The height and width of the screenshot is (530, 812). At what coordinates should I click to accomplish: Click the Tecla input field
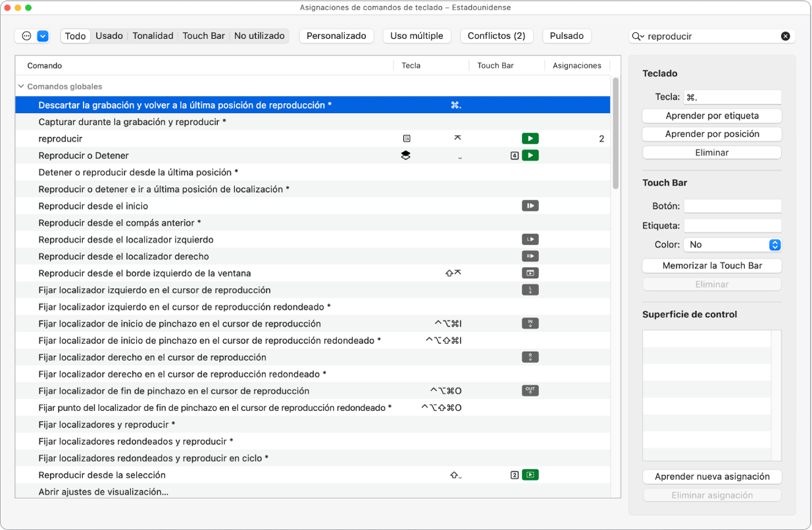click(x=732, y=97)
